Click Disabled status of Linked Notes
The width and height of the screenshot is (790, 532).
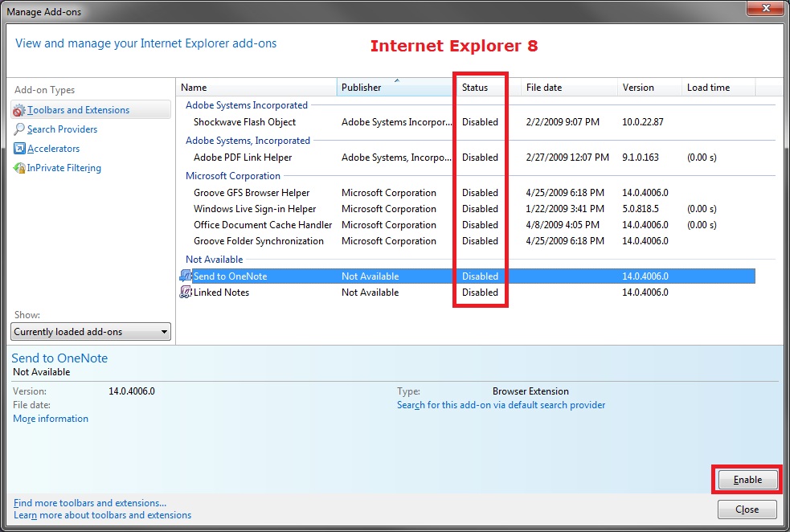tap(480, 293)
